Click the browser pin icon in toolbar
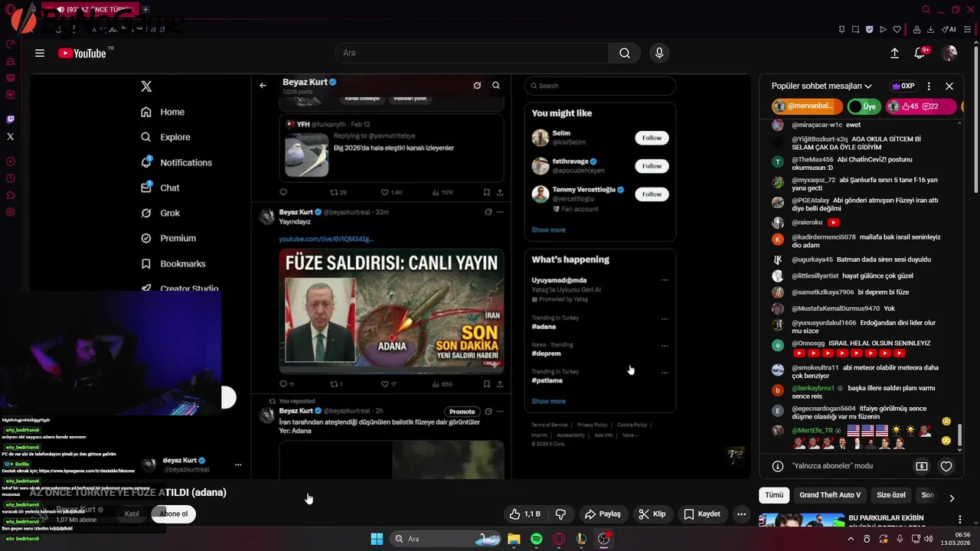Screen dimensions: 980x551 coord(842,30)
